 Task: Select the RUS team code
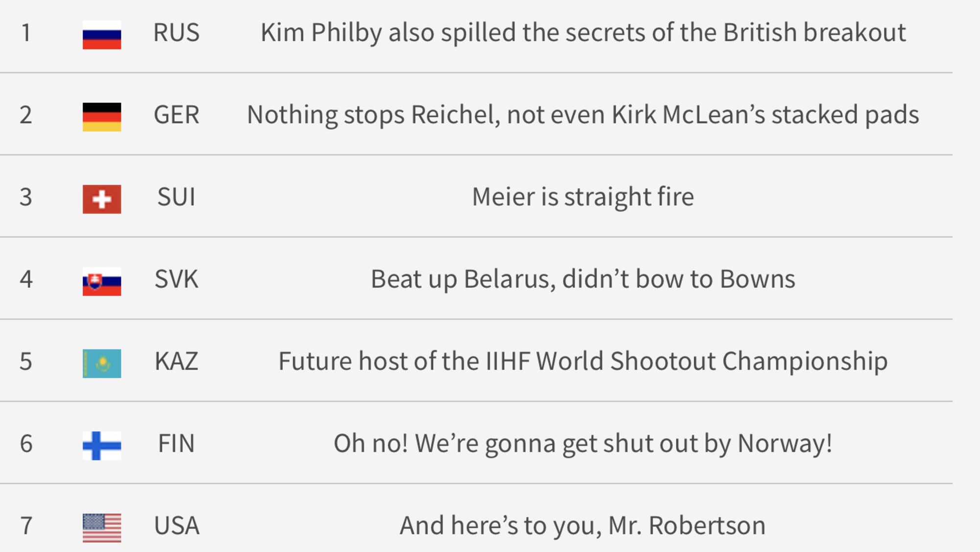click(x=176, y=33)
